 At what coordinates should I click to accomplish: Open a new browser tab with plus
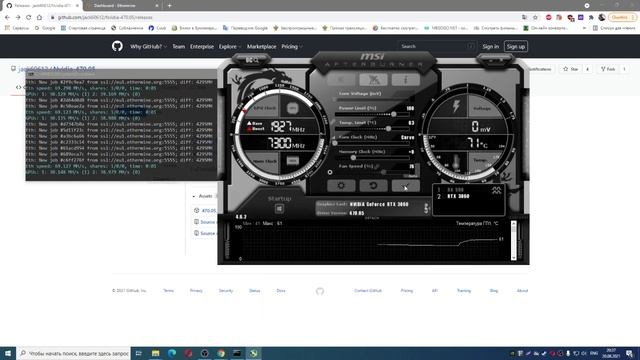169,6
